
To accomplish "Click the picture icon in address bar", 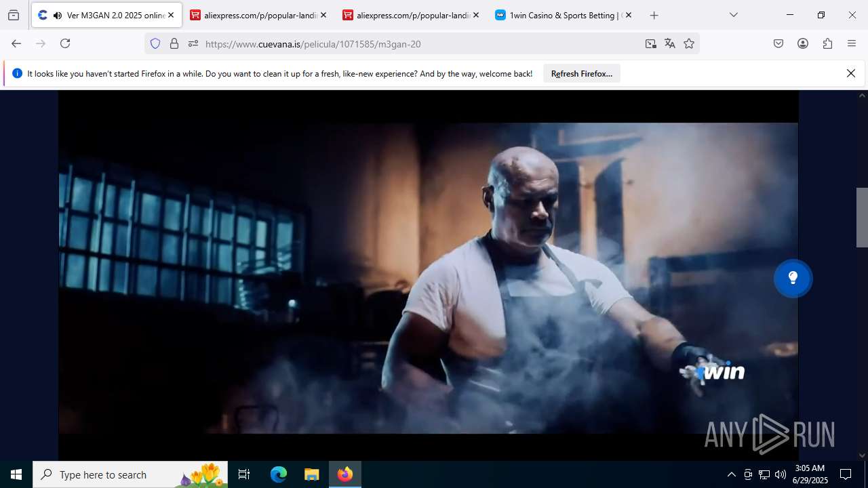I will [x=651, y=43].
